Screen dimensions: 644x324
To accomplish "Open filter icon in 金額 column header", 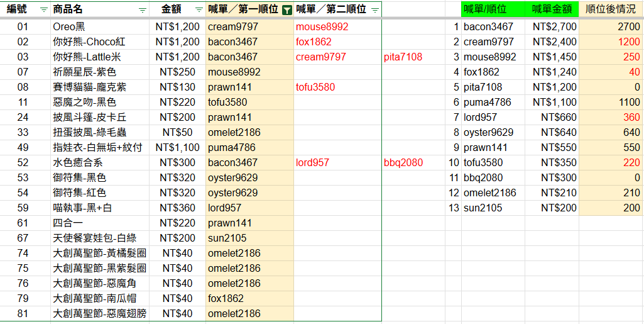I will 199,10.
